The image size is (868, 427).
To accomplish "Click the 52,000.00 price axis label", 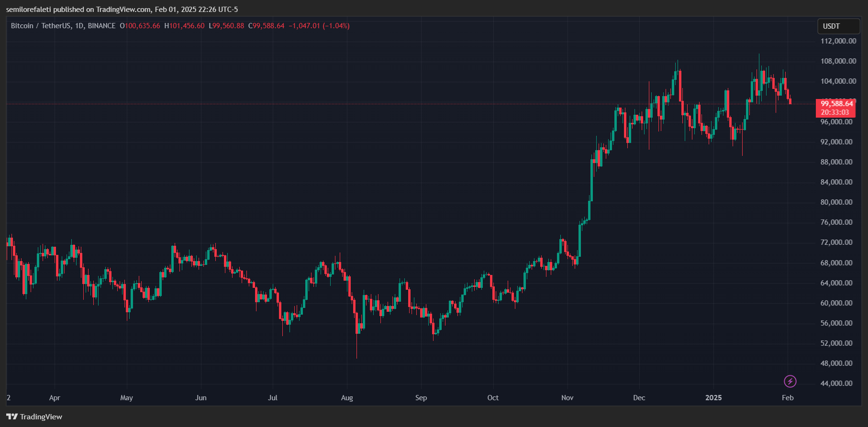I will coord(836,343).
